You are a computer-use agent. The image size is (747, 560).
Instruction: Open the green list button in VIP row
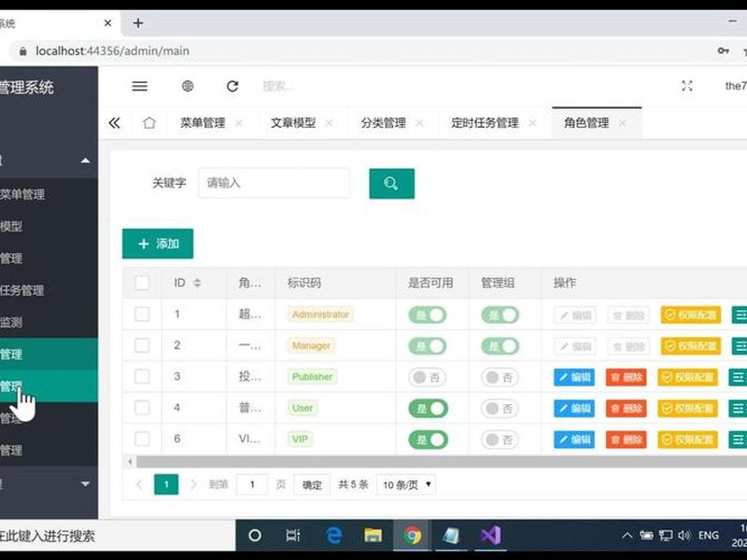738,440
